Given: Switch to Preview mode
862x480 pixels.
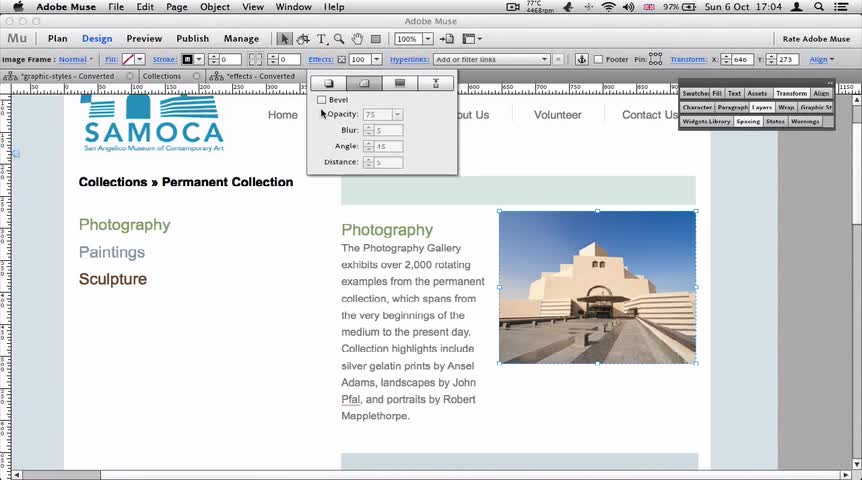Looking at the screenshot, I should [144, 39].
